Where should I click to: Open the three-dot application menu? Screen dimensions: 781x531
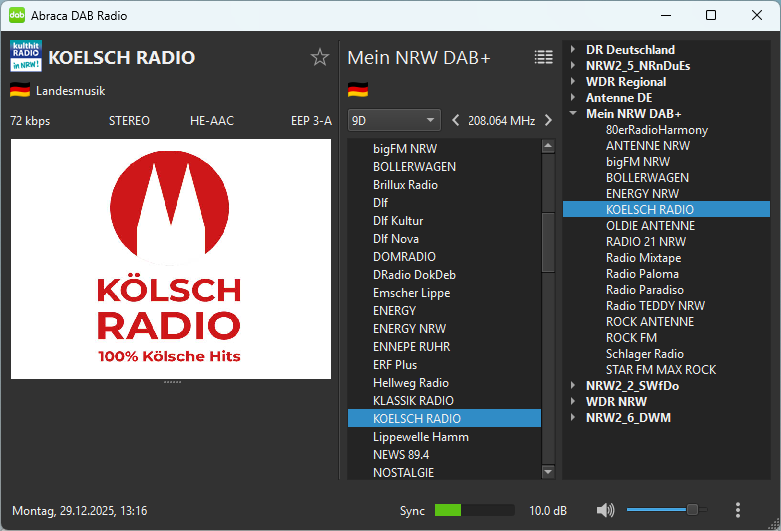coord(737,510)
